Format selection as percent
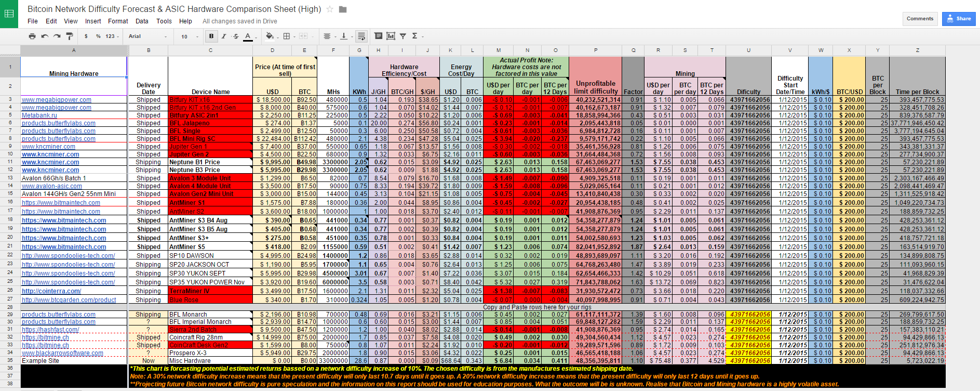 pos(98,36)
